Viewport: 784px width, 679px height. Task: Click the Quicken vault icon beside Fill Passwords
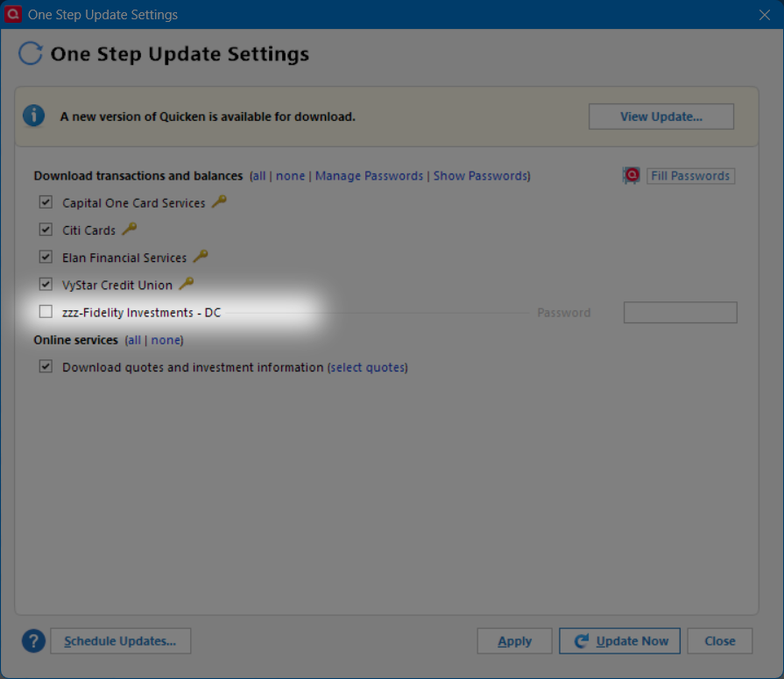pos(632,175)
